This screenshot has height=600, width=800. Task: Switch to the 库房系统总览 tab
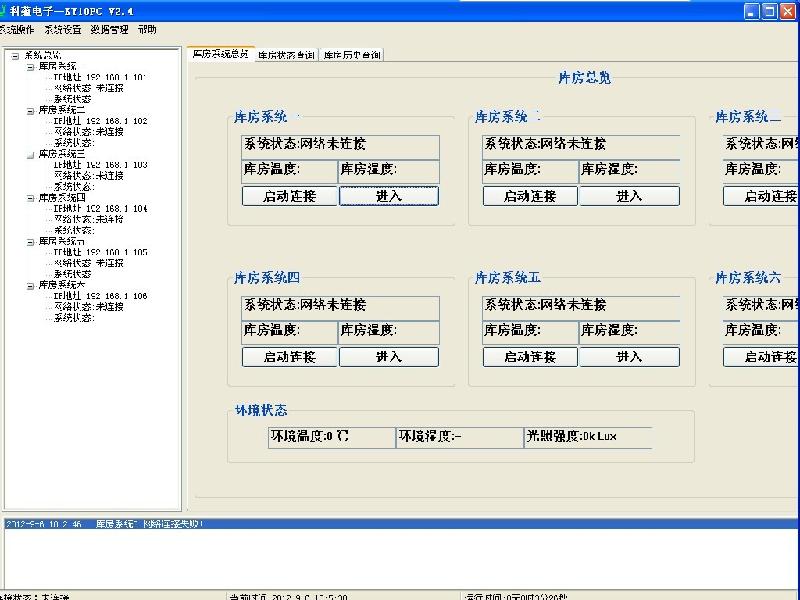220,54
